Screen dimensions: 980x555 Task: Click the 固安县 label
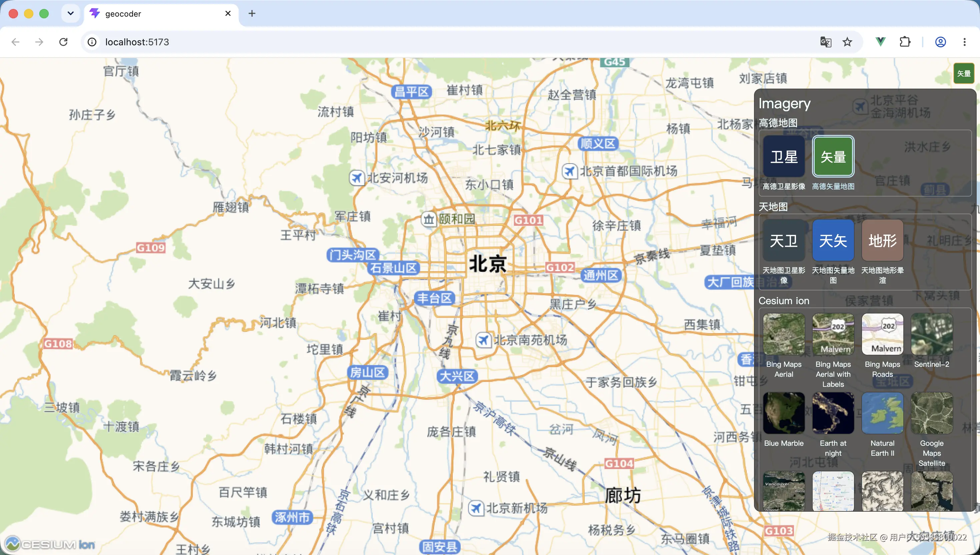[x=440, y=547]
